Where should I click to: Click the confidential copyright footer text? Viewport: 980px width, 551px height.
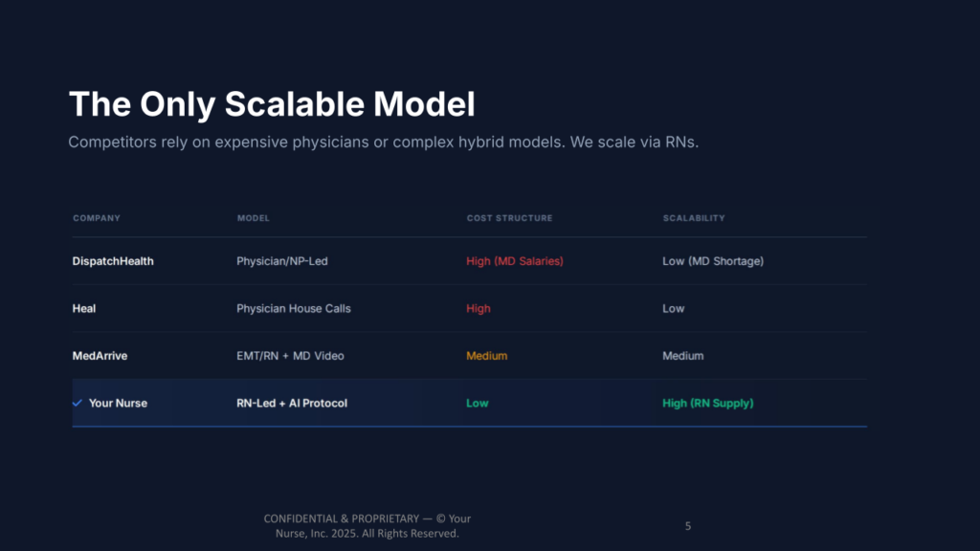[367, 526]
